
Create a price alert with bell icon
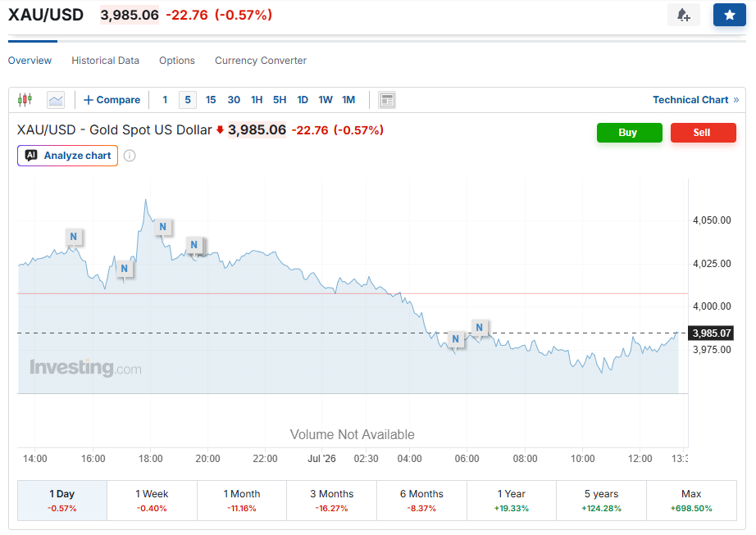click(x=683, y=15)
